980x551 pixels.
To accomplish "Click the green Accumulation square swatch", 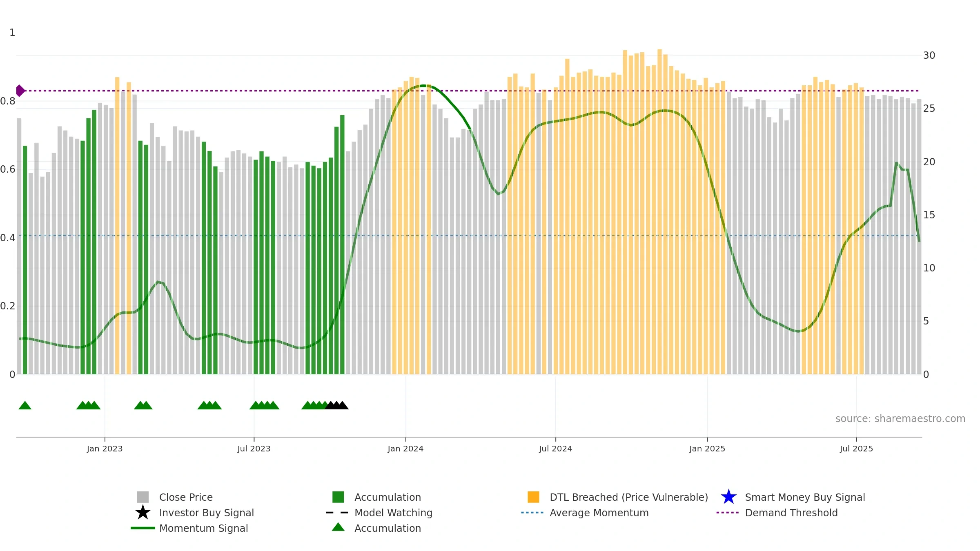I will (338, 497).
